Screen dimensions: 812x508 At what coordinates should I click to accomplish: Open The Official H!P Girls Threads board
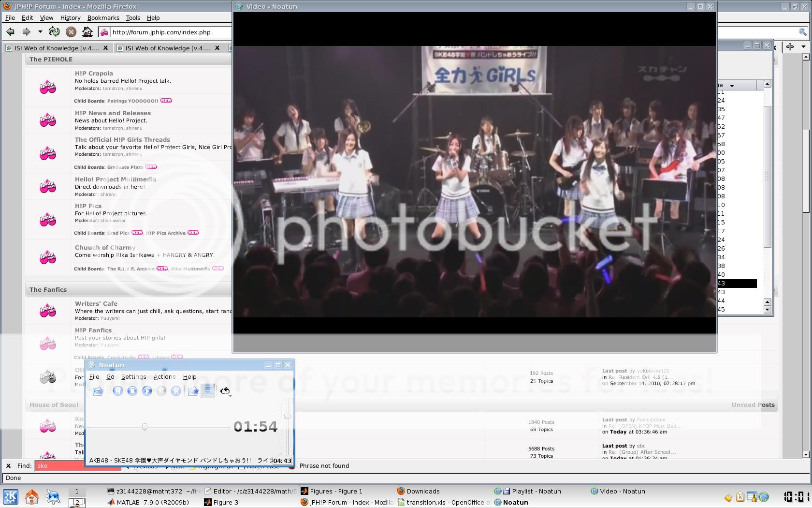(122, 140)
